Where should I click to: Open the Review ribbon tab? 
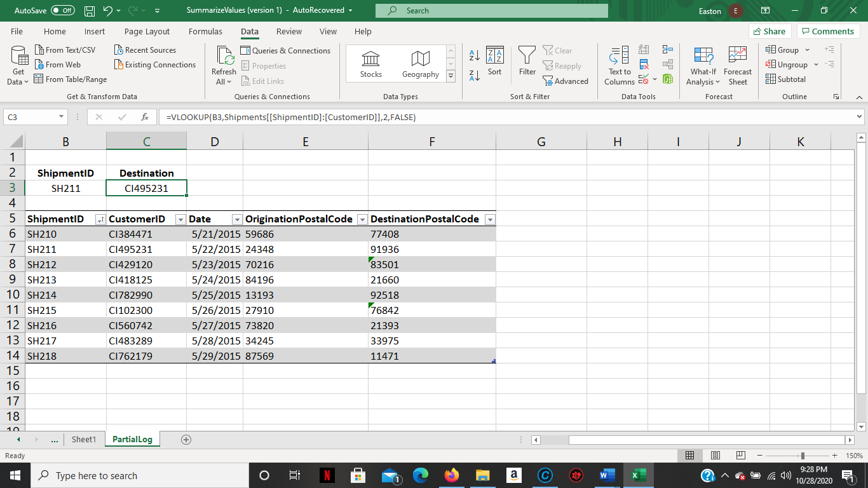[x=288, y=31]
